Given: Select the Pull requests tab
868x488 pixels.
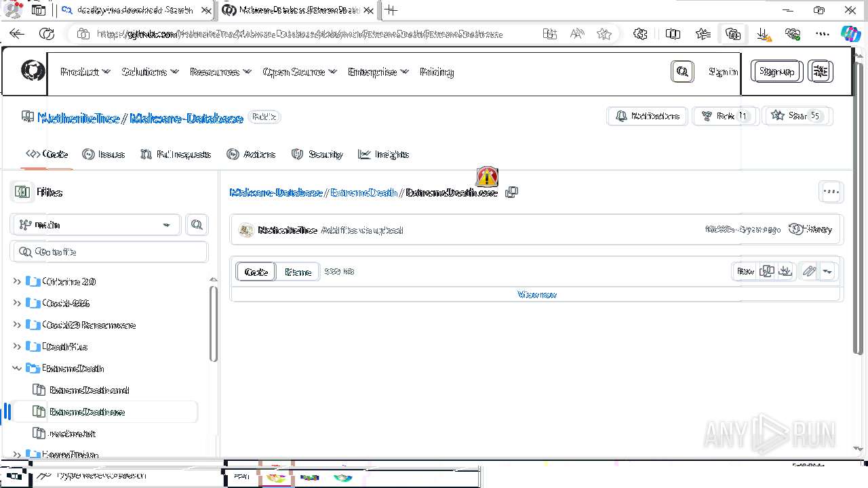Looking at the screenshot, I should point(176,154).
